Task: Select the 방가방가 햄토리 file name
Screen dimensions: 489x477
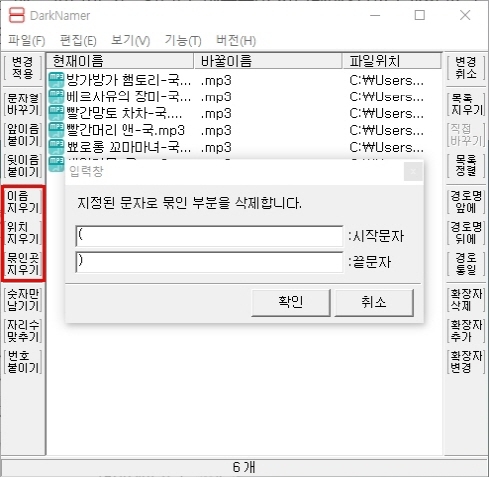Action: (129, 80)
